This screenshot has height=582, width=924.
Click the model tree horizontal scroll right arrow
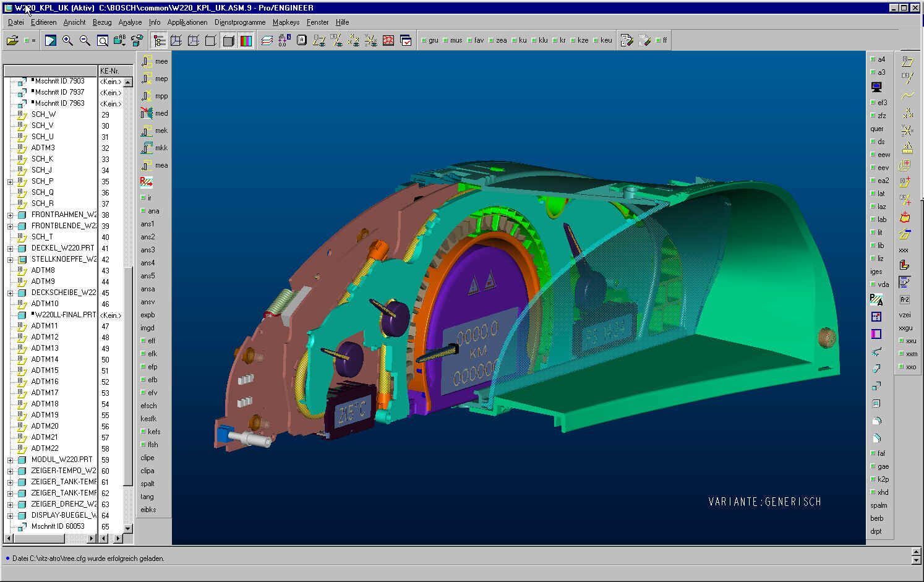[92, 539]
